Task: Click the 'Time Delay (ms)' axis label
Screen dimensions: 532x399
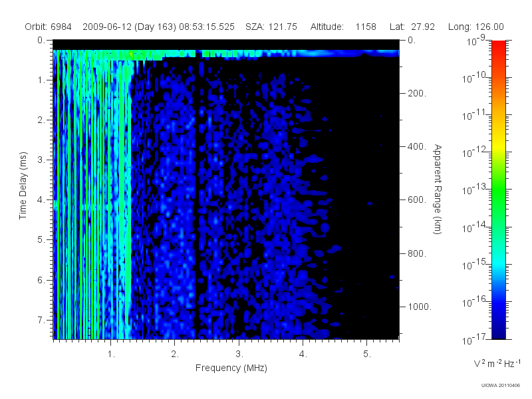Action: 23,186
